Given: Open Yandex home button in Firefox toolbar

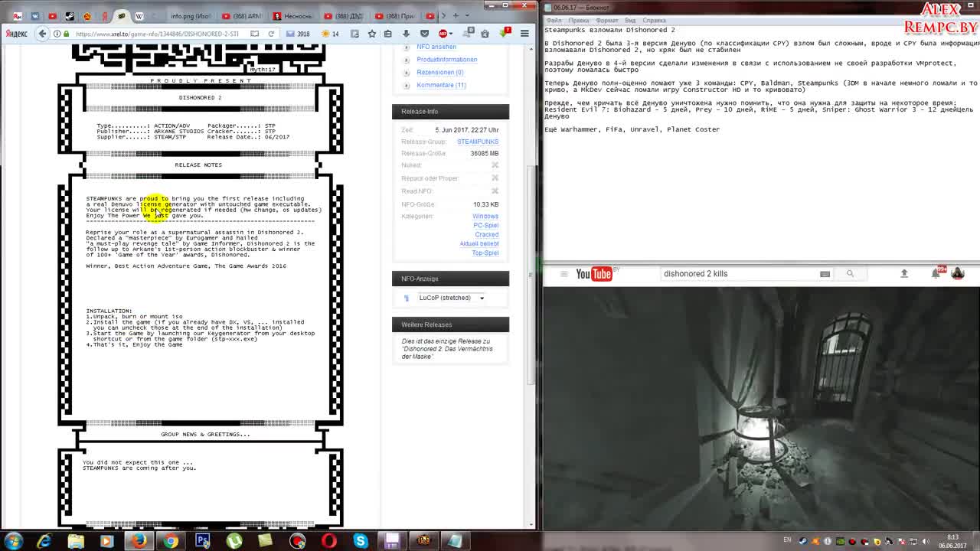Looking at the screenshot, I should 16,34.
